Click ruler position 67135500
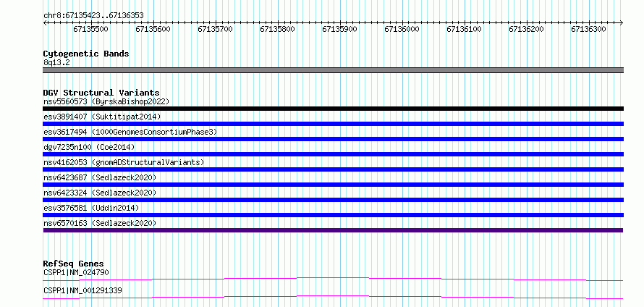644x307 pixels. (90, 29)
